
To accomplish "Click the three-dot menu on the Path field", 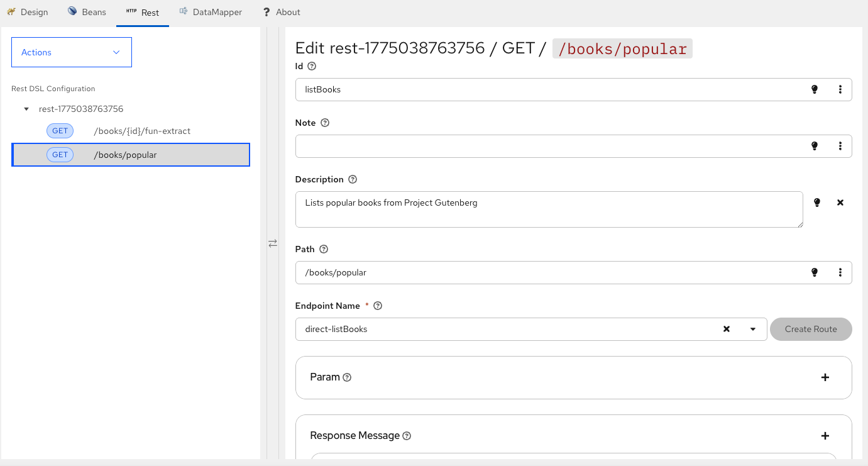I will point(840,272).
